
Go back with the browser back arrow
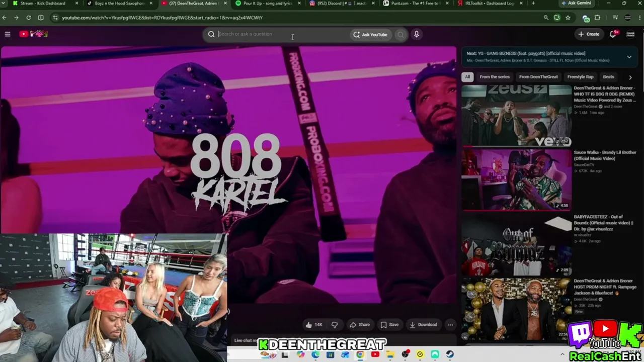5,18
